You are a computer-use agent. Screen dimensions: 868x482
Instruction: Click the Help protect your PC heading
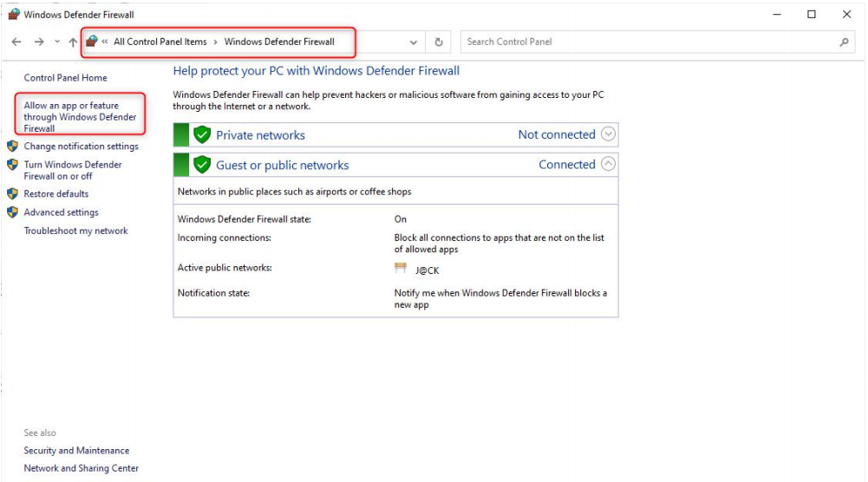(317, 71)
